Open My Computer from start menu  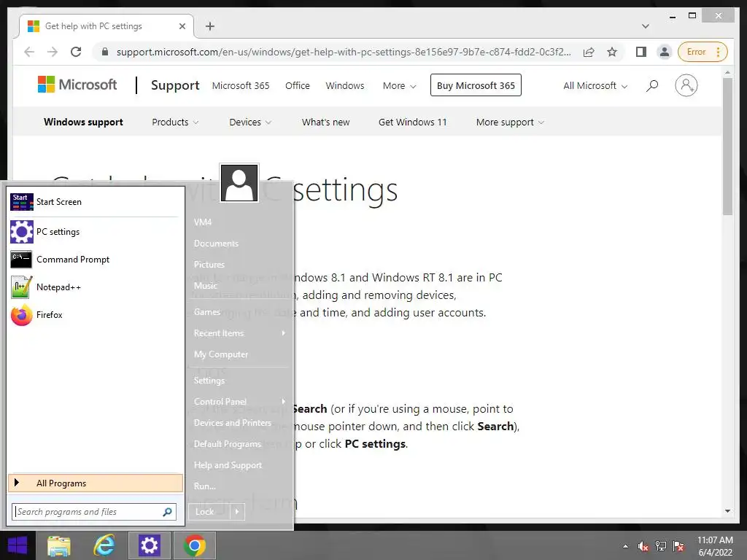[239, 354]
